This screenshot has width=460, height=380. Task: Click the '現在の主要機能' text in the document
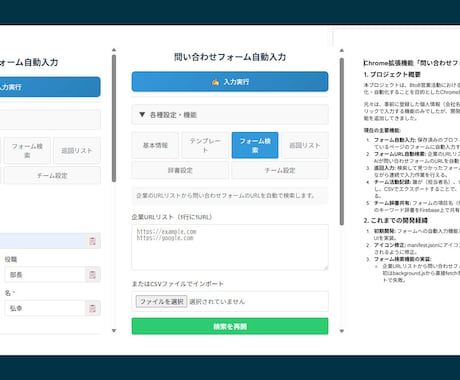[382, 130]
